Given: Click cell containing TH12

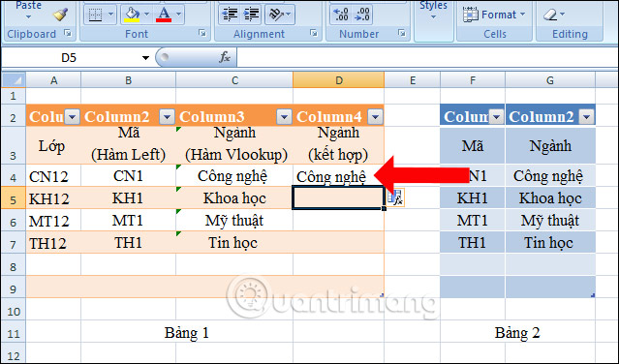Looking at the screenshot, I should coord(53,243).
